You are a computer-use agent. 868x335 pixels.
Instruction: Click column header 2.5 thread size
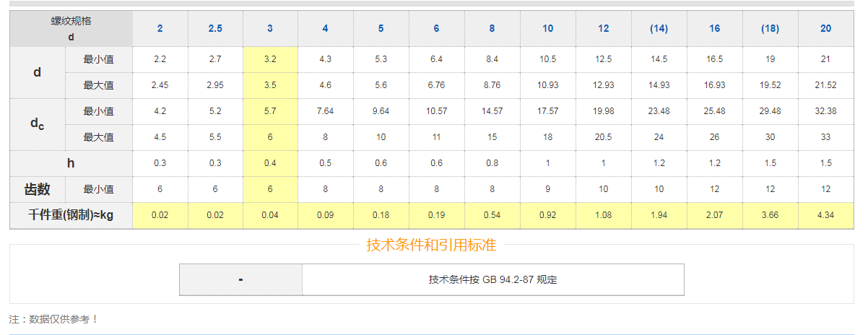pos(215,29)
